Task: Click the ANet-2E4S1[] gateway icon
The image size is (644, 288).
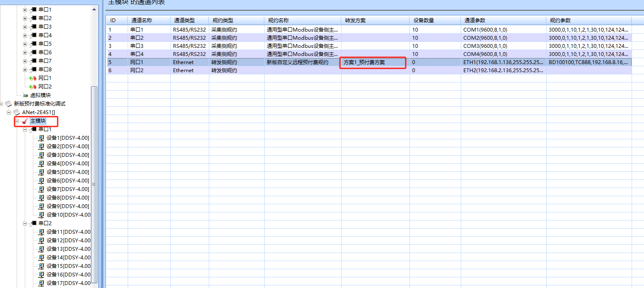Action: [17, 112]
